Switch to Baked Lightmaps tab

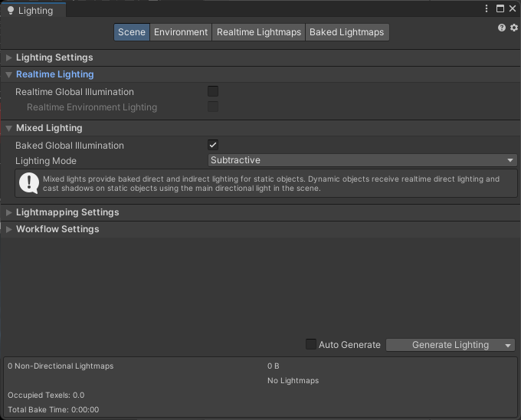pyautogui.click(x=347, y=32)
